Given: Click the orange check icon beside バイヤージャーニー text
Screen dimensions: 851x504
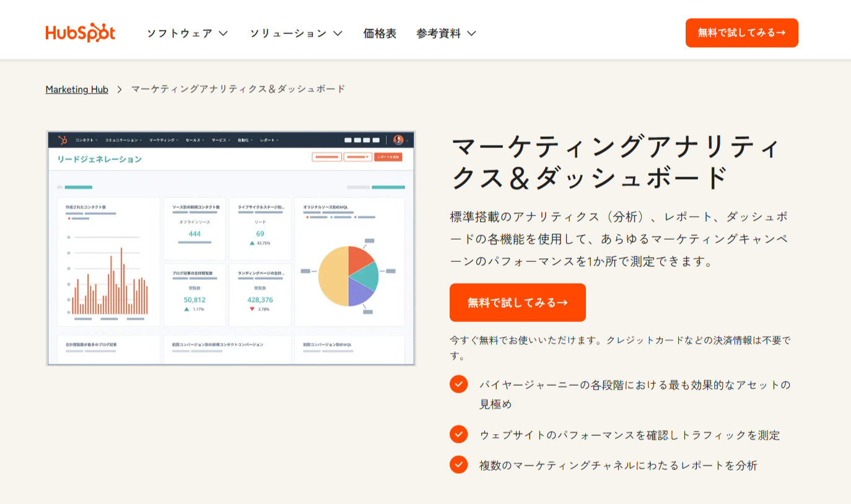Looking at the screenshot, I should pos(458,384).
